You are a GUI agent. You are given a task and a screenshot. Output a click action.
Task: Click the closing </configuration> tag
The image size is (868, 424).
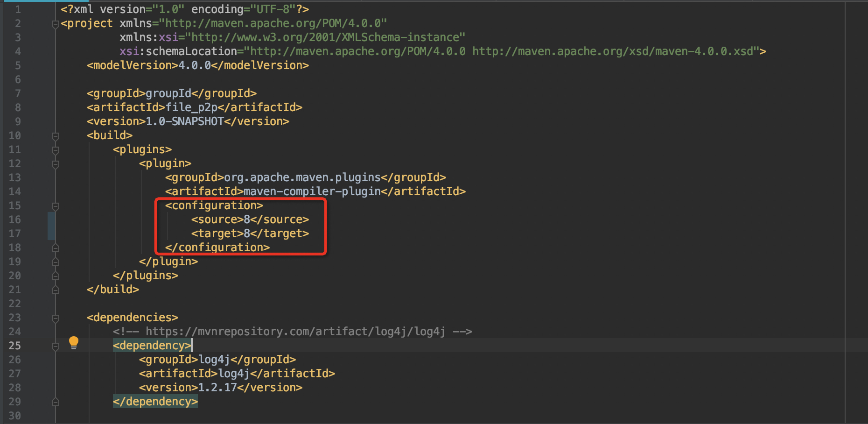tap(217, 247)
